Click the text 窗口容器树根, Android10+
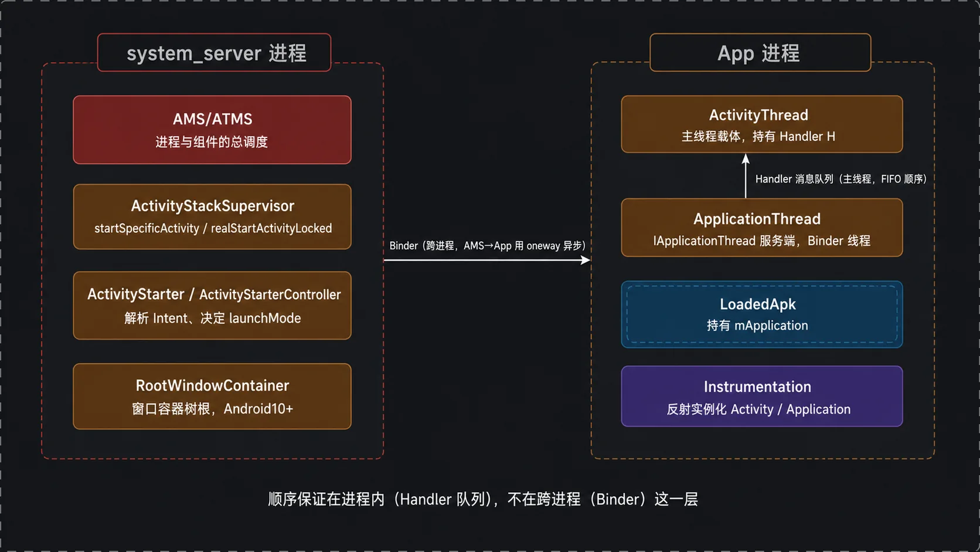 tap(212, 409)
